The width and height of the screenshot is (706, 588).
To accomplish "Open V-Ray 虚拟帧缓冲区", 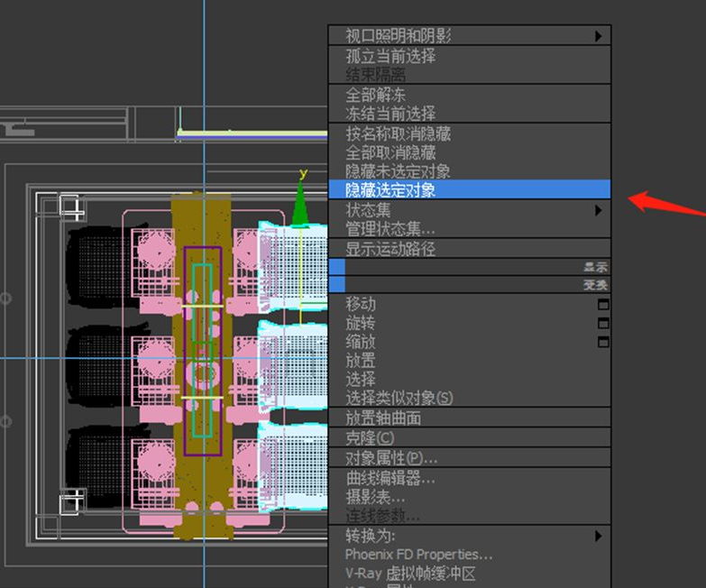I will [470, 574].
